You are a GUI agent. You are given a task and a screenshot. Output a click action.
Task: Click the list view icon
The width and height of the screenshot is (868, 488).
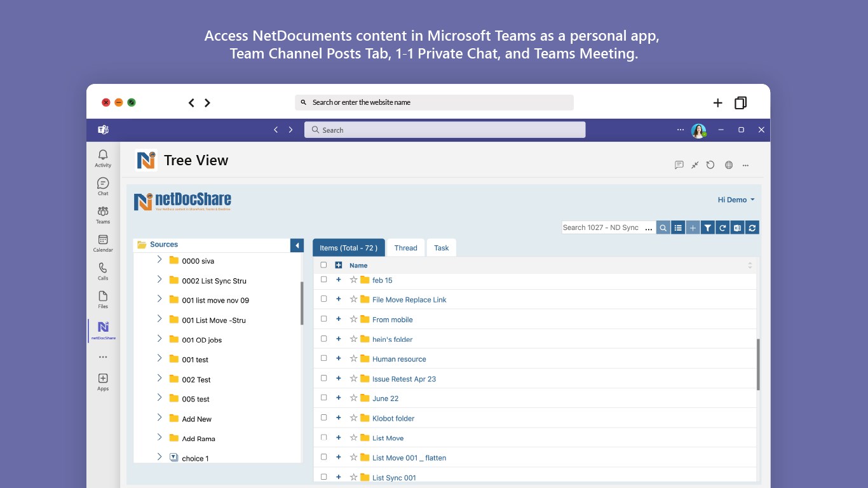(x=678, y=227)
